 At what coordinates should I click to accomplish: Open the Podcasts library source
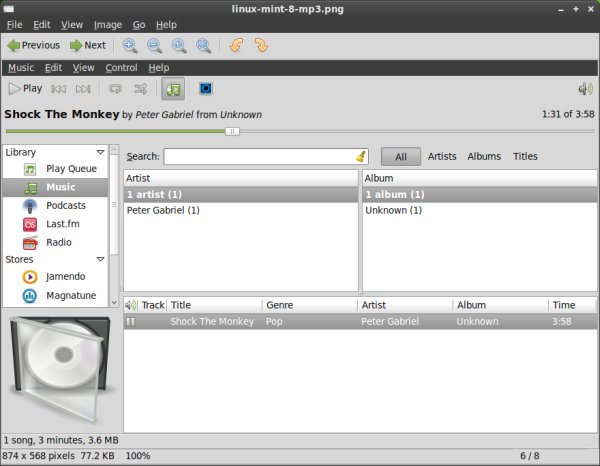click(x=65, y=205)
